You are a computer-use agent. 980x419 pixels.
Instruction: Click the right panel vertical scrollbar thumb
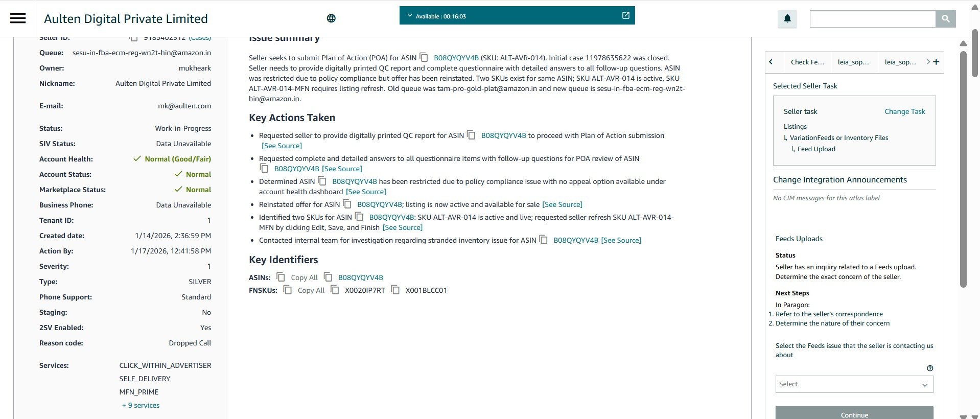tap(963, 169)
